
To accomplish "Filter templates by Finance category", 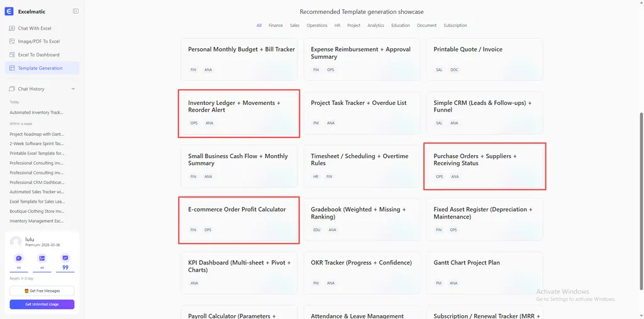I will point(275,26).
